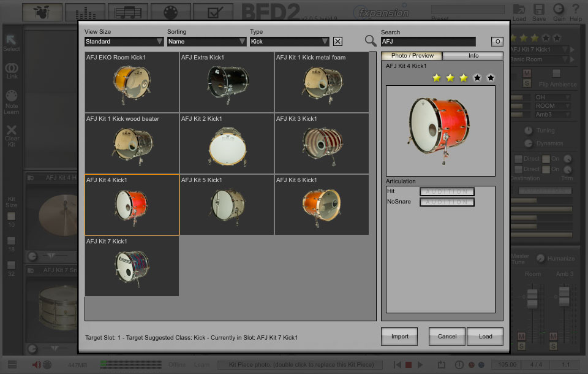Click the Room mixer fader

point(532,299)
